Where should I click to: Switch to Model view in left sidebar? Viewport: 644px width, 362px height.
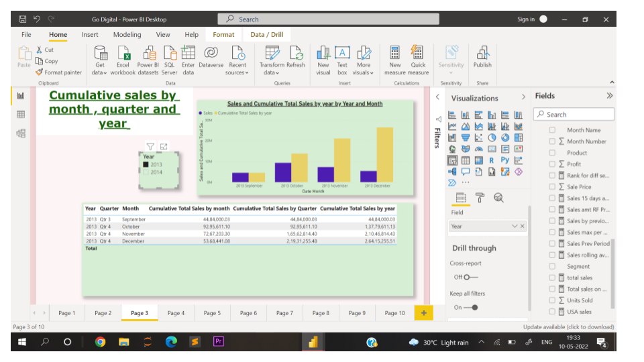(21, 133)
